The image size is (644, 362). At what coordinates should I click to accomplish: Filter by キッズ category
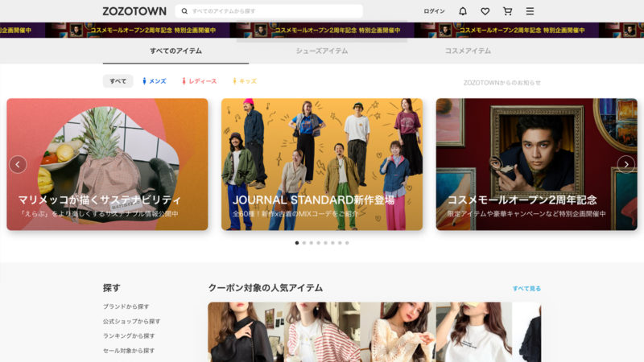[245, 81]
